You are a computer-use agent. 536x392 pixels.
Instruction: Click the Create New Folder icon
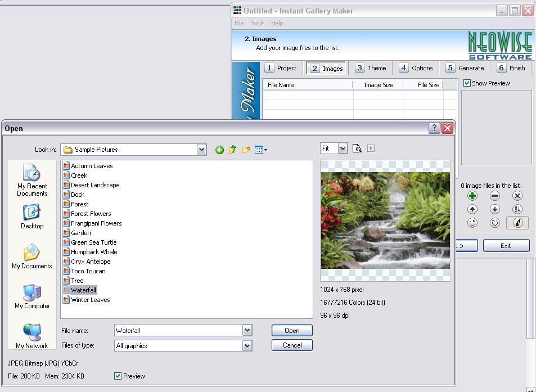point(245,150)
